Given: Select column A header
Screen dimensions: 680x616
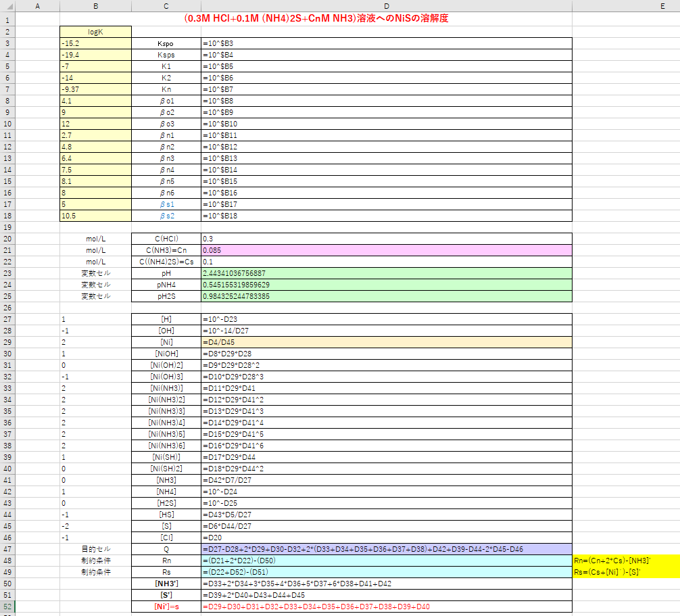Looking at the screenshot, I should tap(38, 6).
